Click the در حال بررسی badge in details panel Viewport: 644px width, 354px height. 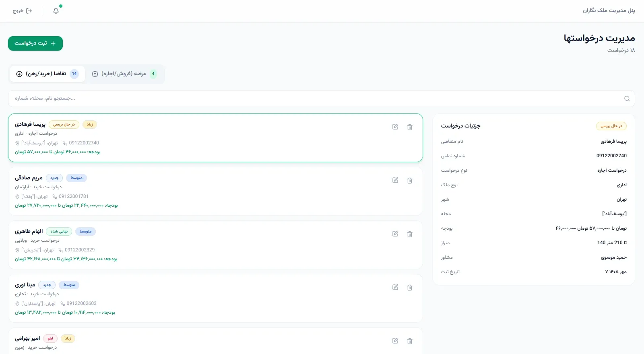[x=611, y=126]
